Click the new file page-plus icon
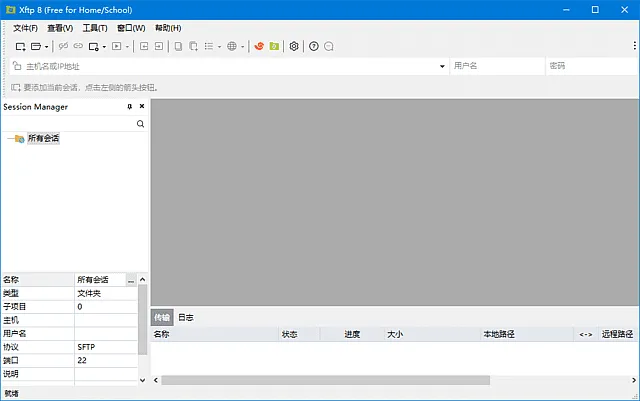 pos(193,47)
